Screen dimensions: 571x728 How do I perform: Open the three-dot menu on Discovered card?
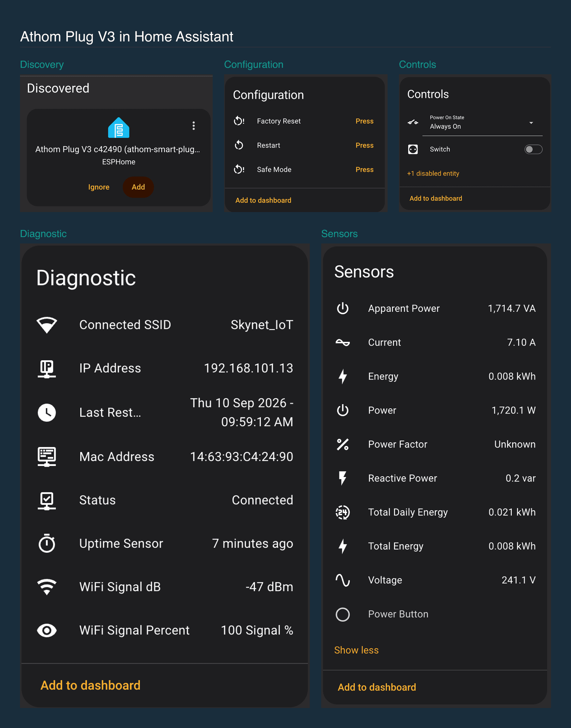coord(193,126)
